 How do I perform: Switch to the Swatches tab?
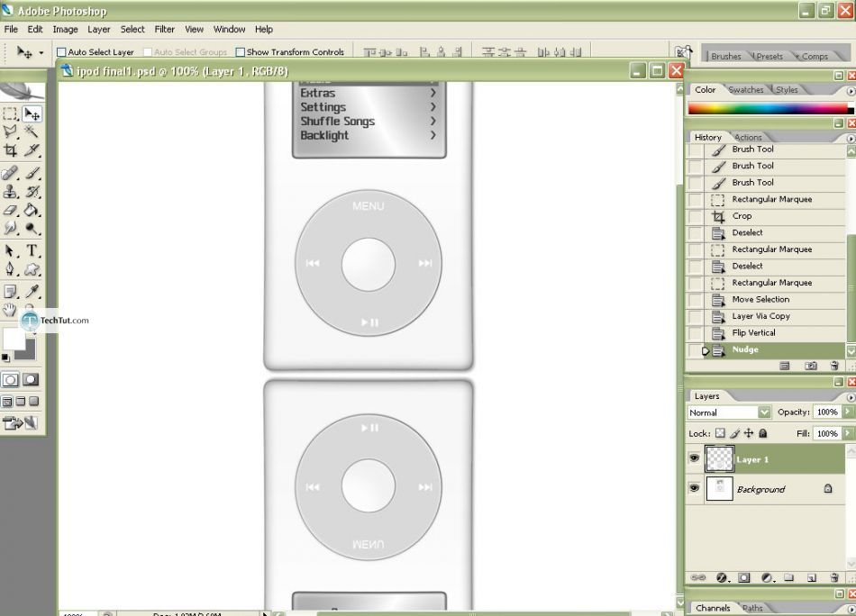pos(745,90)
